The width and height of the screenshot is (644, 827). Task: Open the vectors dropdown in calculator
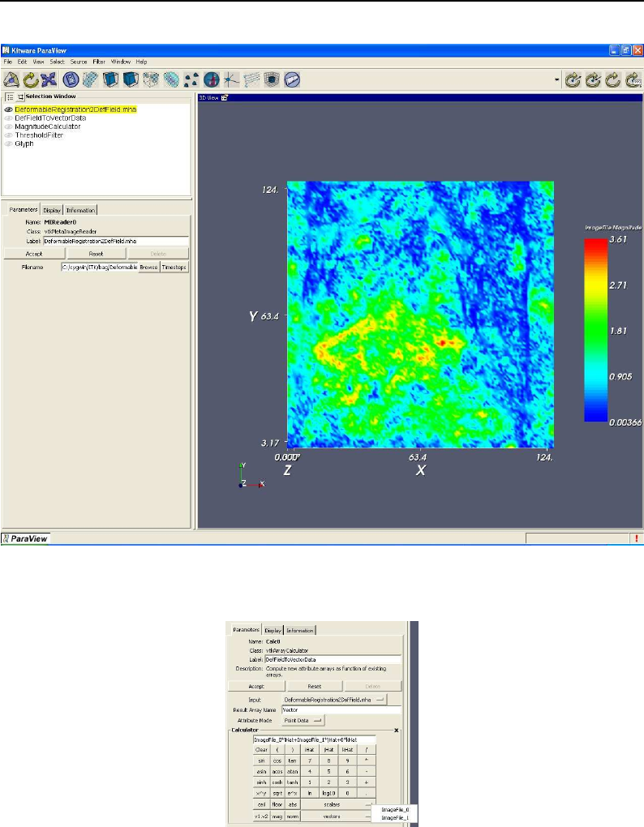[x=337, y=816]
